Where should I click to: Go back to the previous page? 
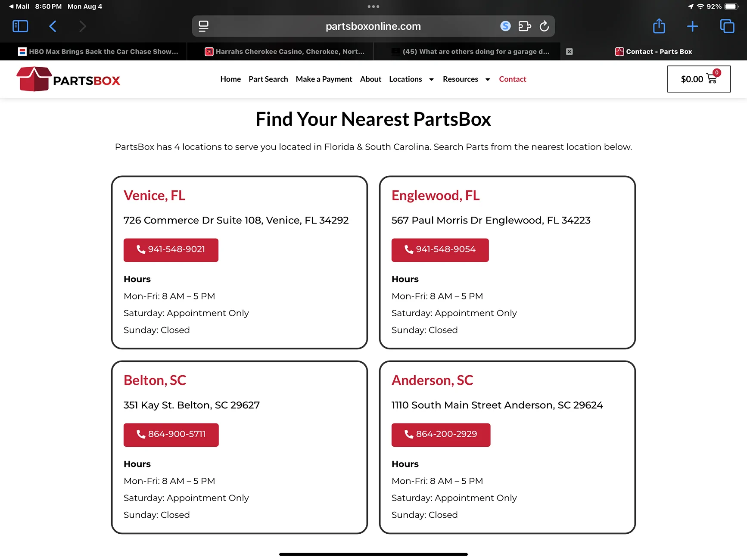[x=53, y=26]
